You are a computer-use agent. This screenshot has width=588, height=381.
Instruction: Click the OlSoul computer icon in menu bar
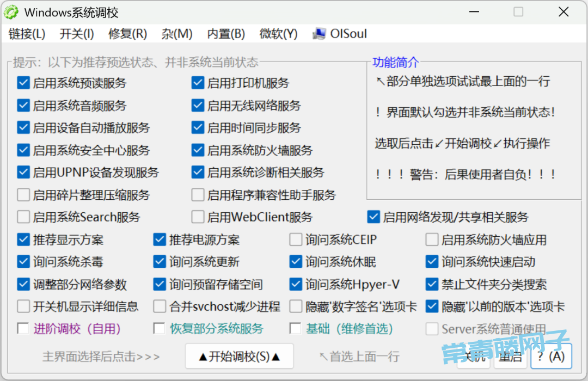click(x=319, y=34)
